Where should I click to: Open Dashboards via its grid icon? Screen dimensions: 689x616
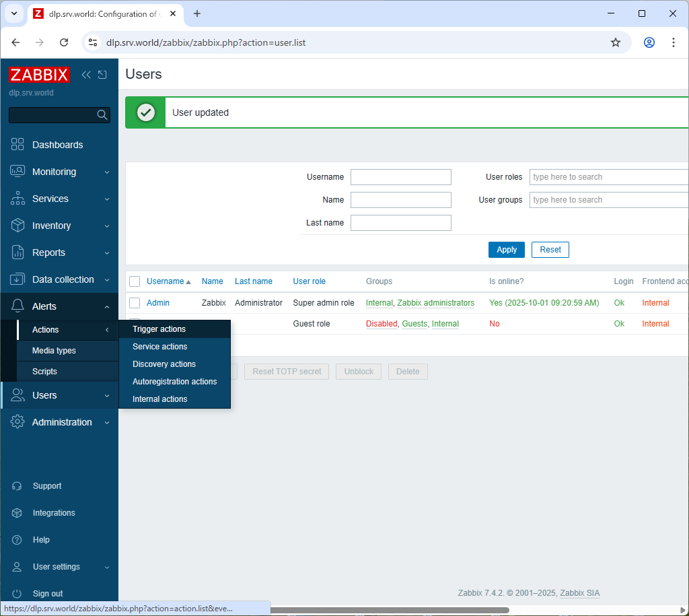tap(17, 145)
